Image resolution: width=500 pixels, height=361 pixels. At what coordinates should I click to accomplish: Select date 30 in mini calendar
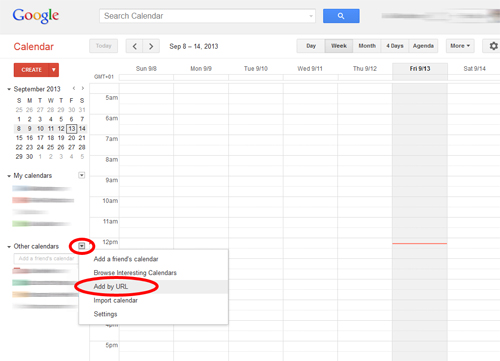pyautogui.click(x=30, y=157)
